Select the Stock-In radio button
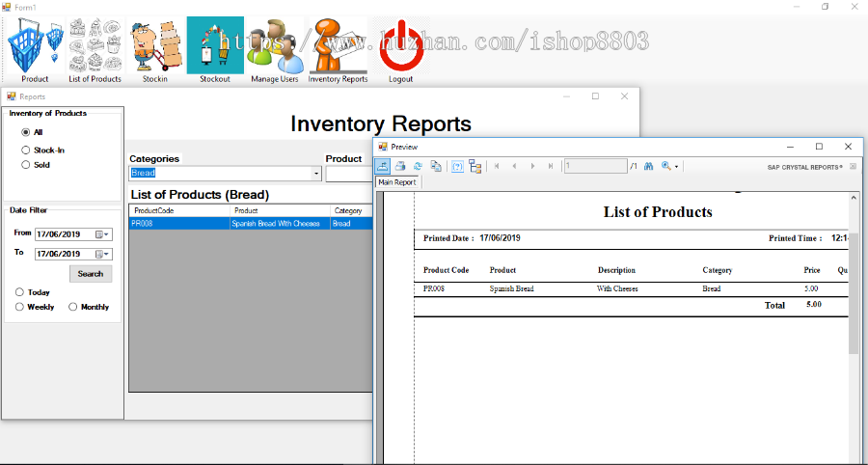This screenshot has width=868, height=465. coord(25,150)
